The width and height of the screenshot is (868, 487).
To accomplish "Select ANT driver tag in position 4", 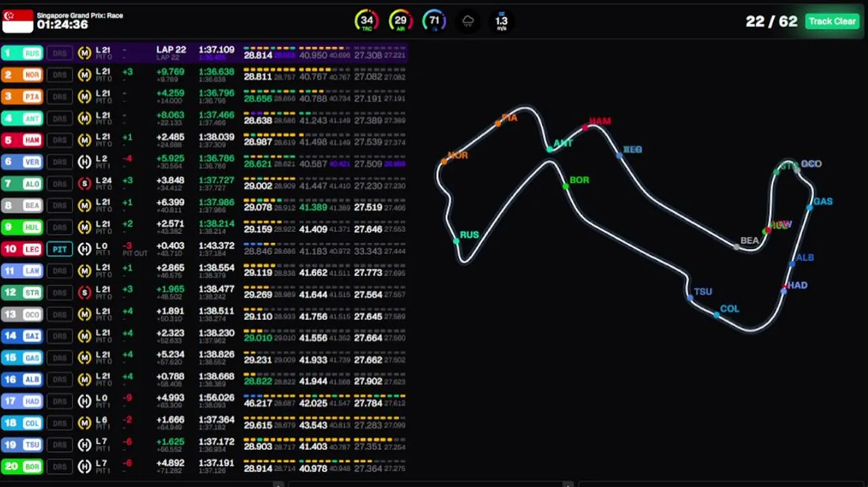I will (x=22, y=118).
